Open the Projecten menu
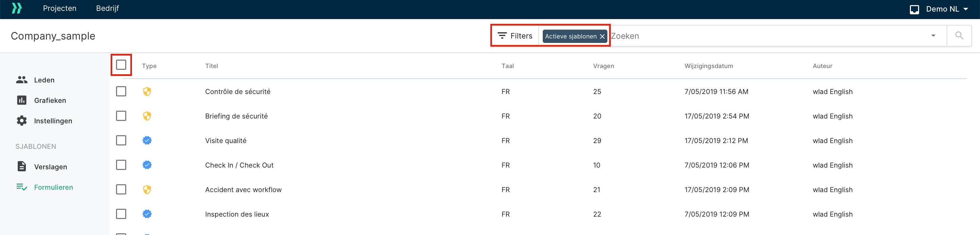 click(x=60, y=9)
